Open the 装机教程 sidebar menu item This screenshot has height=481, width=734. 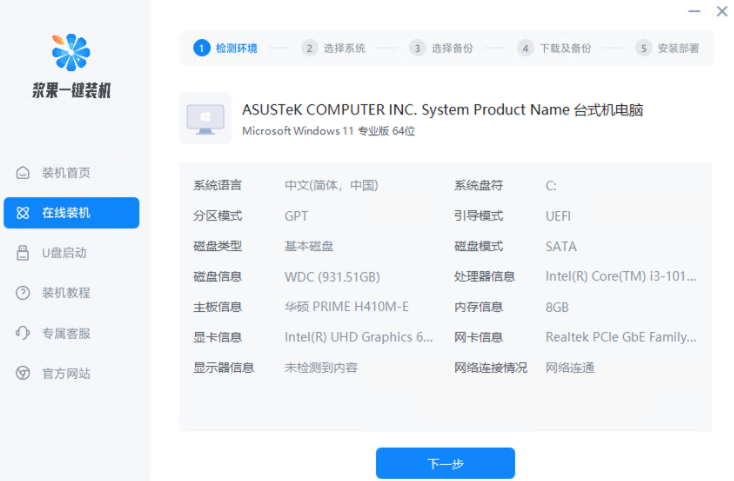[71, 293]
